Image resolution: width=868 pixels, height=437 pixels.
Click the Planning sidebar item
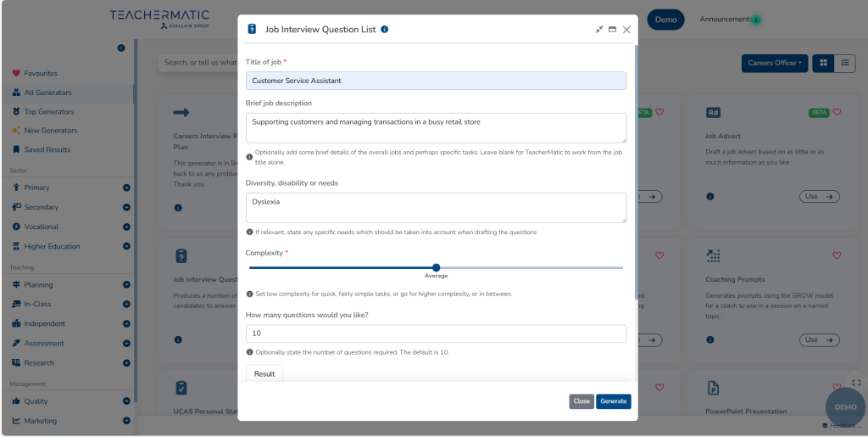pyautogui.click(x=38, y=285)
